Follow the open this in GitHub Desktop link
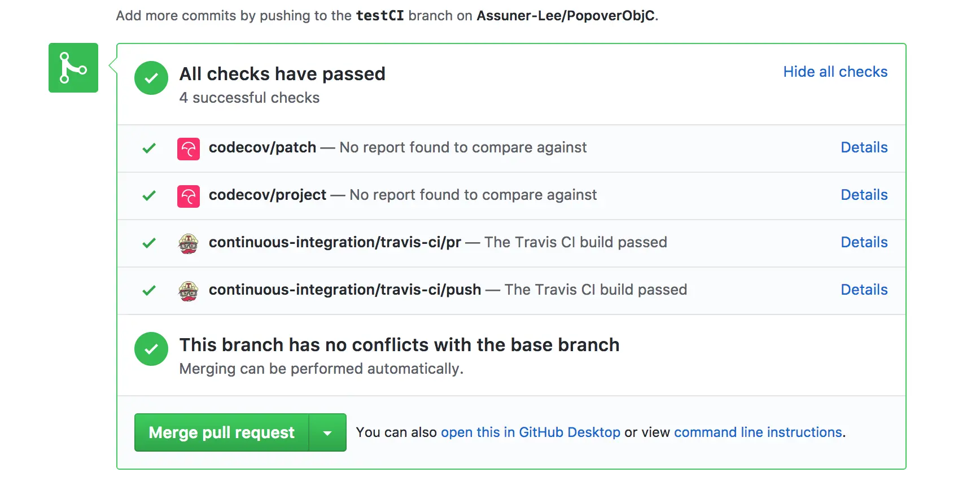Image resolution: width=980 pixels, height=481 pixels. click(530, 432)
